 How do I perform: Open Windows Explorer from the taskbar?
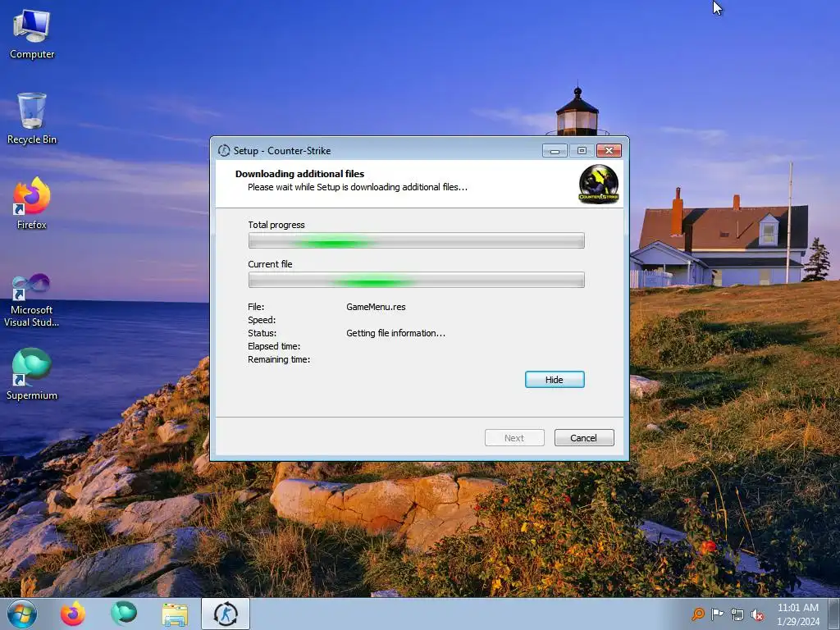click(176, 614)
